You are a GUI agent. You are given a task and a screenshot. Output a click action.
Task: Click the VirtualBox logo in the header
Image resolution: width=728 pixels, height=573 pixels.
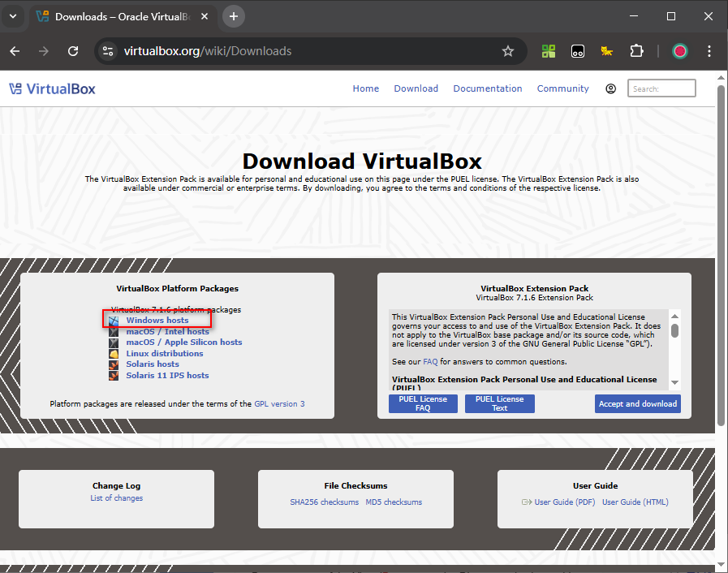52,88
